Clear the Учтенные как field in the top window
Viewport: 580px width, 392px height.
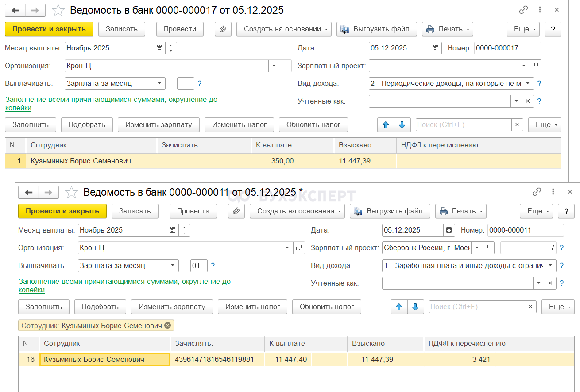pos(527,101)
